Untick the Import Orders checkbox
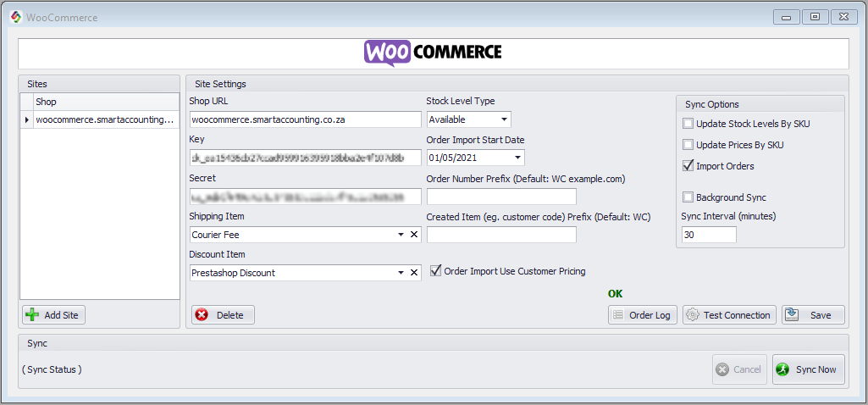Screen dimensions: 868x405 pyautogui.click(x=688, y=166)
